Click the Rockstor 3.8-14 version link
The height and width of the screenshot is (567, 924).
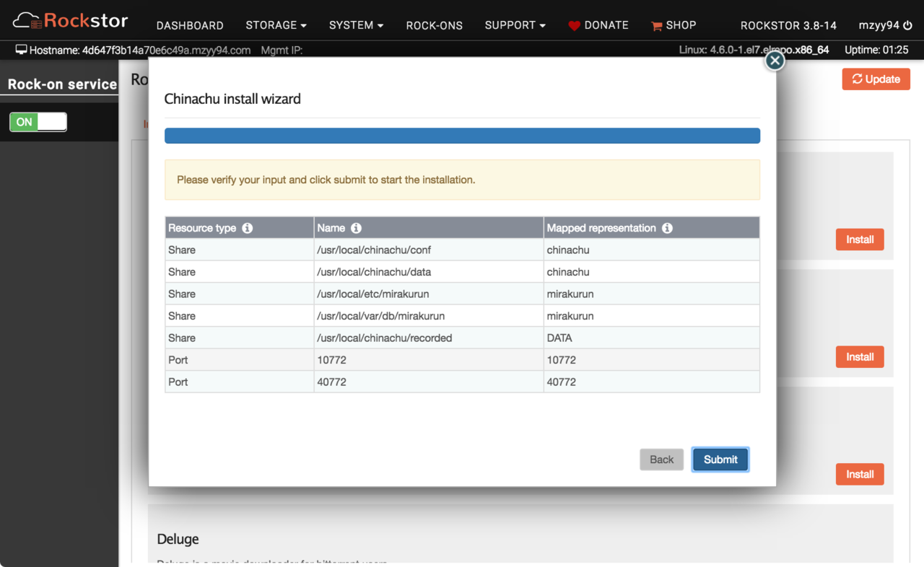[x=788, y=25]
